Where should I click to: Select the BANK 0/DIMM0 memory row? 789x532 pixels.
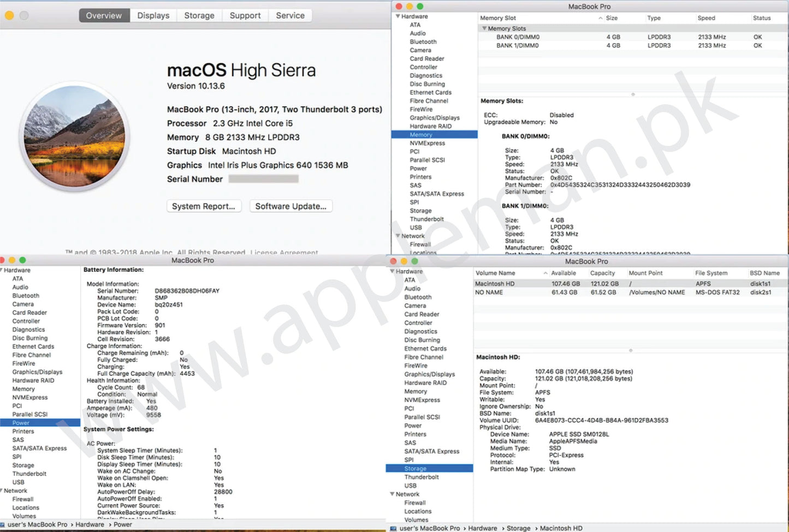(x=633, y=37)
